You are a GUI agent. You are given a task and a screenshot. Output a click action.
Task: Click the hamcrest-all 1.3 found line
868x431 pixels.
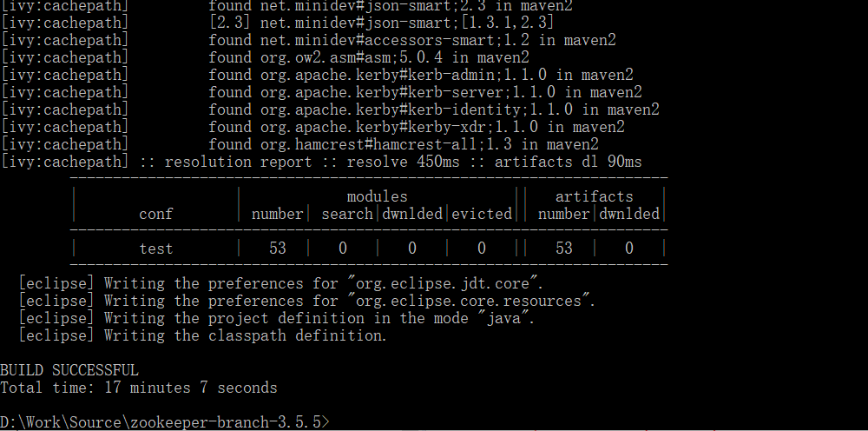(299, 144)
